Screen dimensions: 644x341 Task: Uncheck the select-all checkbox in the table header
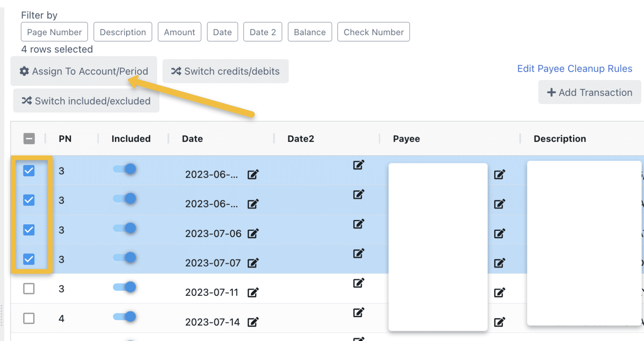[x=29, y=139]
